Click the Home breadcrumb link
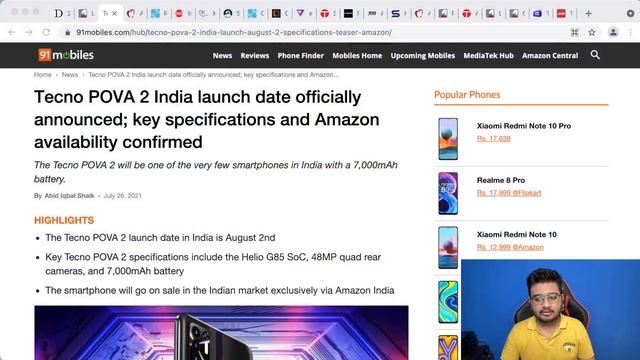640x360 pixels. click(x=43, y=75)
